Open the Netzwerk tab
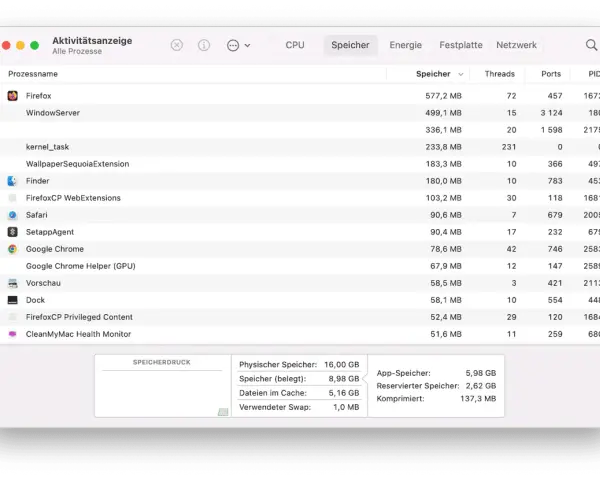This screenshot has height=480, width=600. pos(516,45)
